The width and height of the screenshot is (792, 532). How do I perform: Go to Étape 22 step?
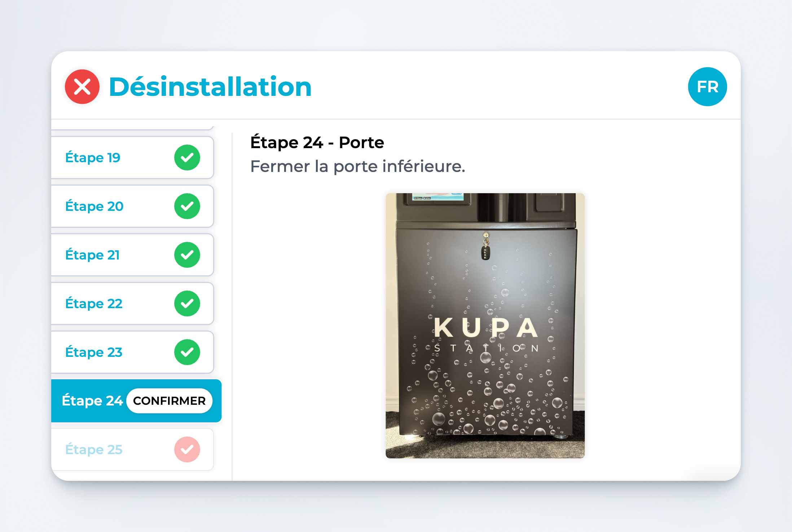[94, 303]
